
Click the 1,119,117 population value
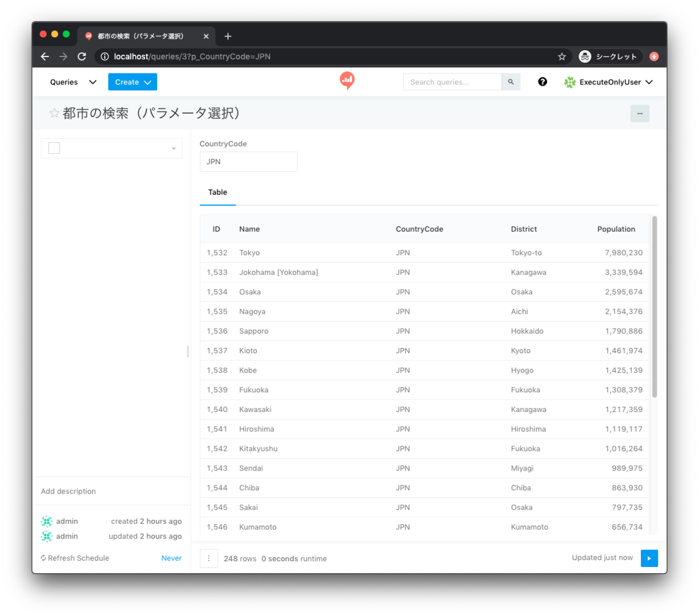[624, 429]
